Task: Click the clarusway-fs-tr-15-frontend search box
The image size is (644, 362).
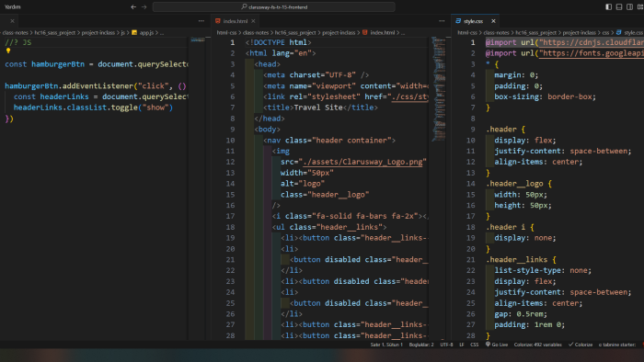Action: 274,7
